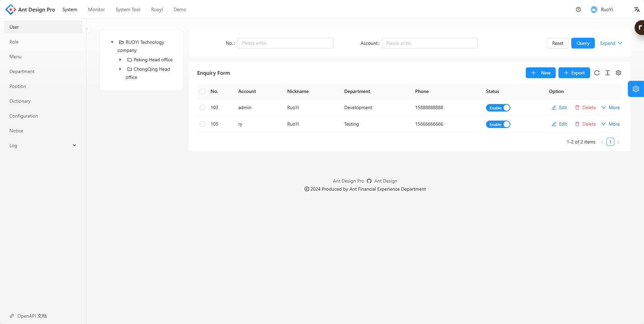Screen dimensions: 644x324
Task: Open the language switcher icon
Action: point(637,9)
